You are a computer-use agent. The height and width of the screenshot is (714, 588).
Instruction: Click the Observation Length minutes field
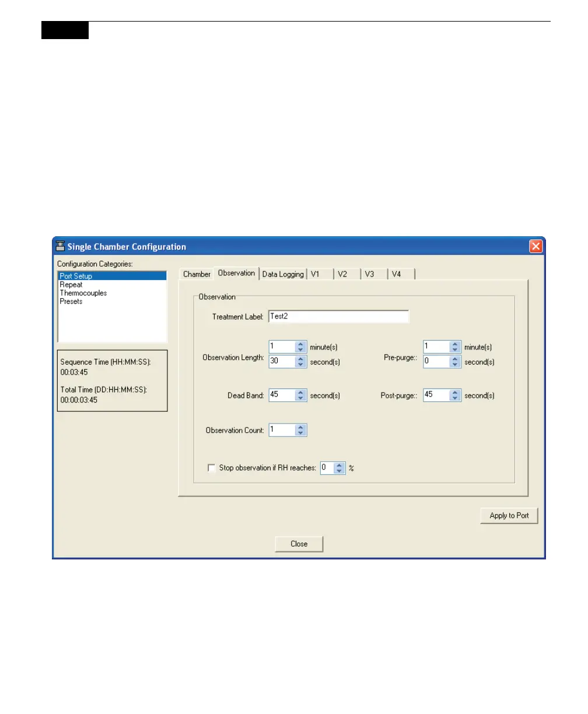tap(282, 347)
